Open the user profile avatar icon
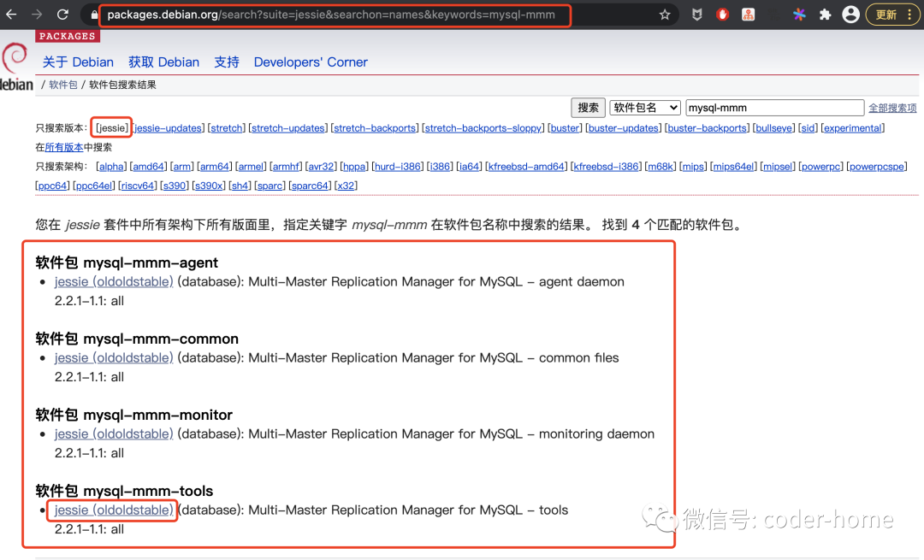The height and width of the screenshot is (560, 924). [x=850, y=15]
